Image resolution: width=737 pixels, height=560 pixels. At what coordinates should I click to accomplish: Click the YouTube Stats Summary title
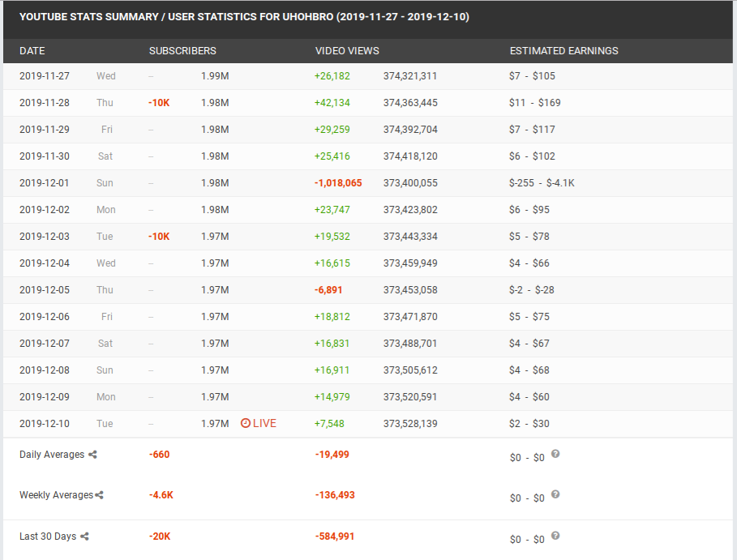[244, 17]
